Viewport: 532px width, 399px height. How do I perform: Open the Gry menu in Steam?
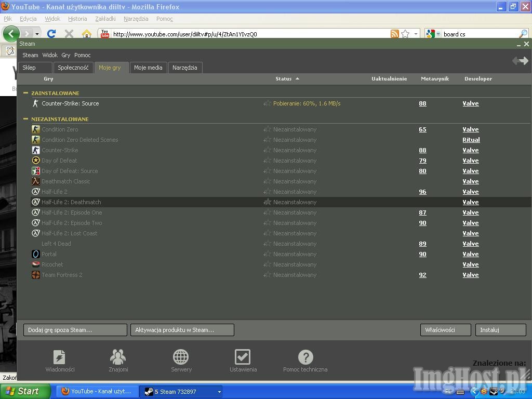coord(66,55)
